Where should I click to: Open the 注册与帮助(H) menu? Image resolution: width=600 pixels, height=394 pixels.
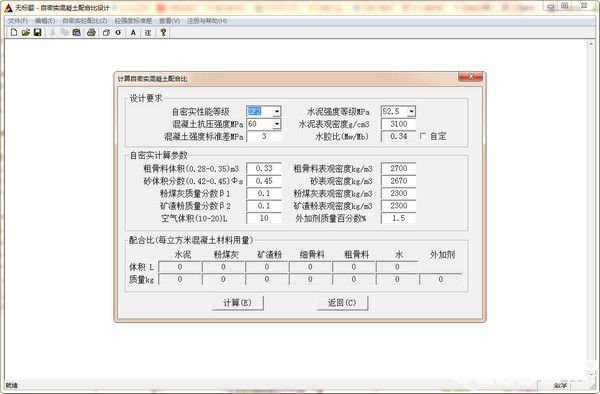207,21
